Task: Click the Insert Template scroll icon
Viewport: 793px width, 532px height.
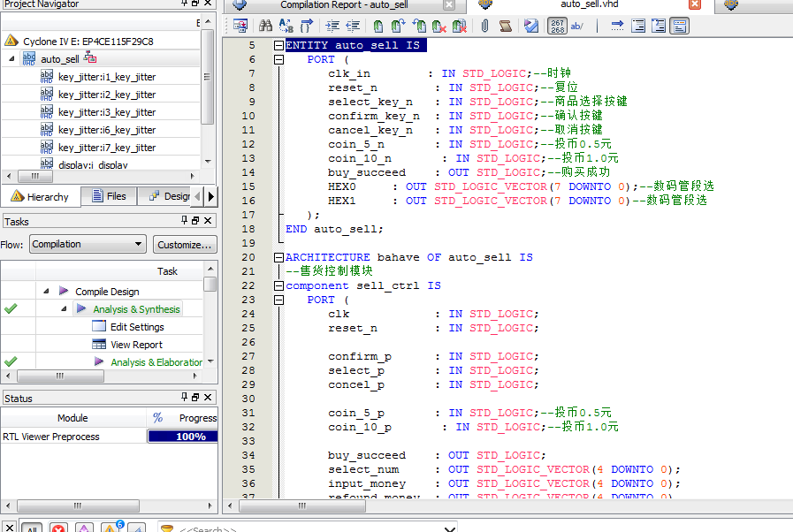Action: click(505, 27)
